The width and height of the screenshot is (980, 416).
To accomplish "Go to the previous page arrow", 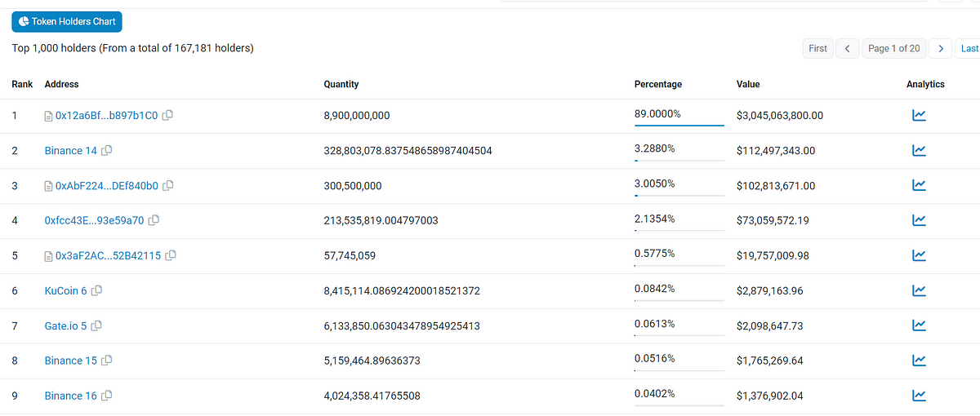I will 848,49.
